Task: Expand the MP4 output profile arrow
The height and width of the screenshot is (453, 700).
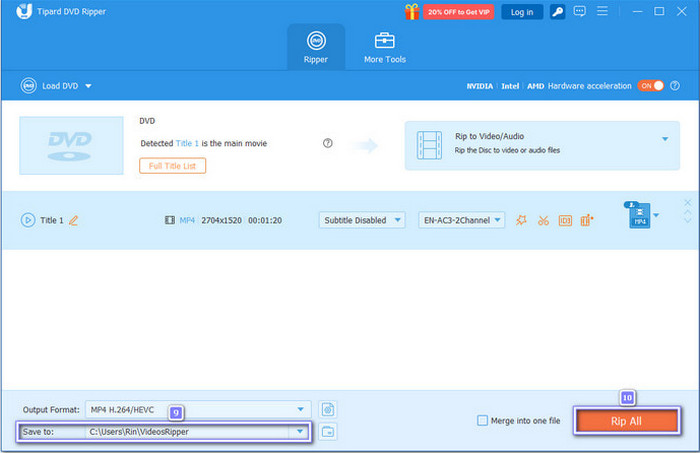Action: pos(656,216)
